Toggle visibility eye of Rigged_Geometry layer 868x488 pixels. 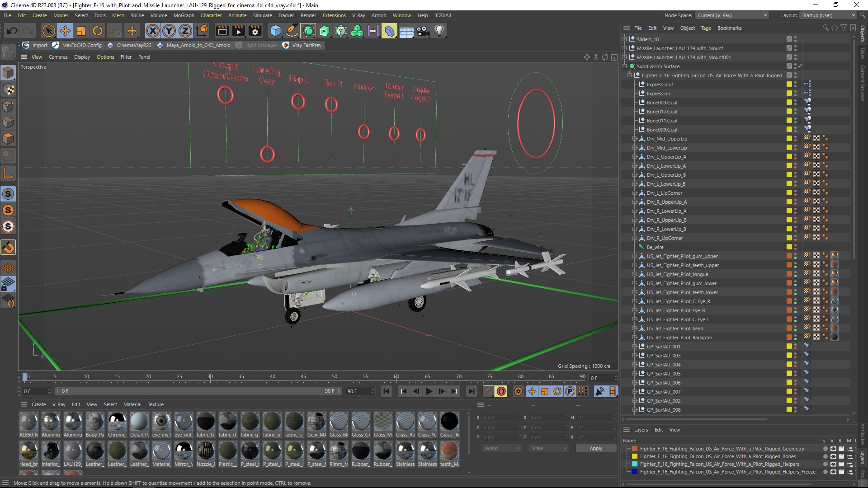(833, 449)
